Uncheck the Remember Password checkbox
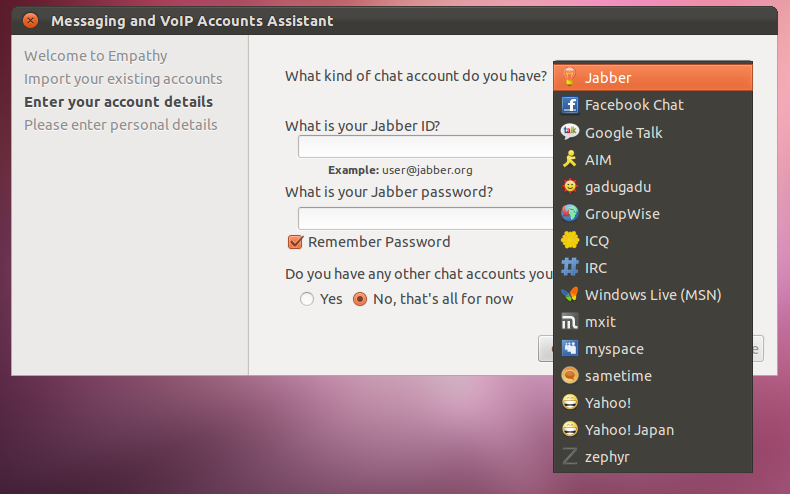Image resolution: width=790 pixels, height=494 pixels. click(x=295, y=242)
